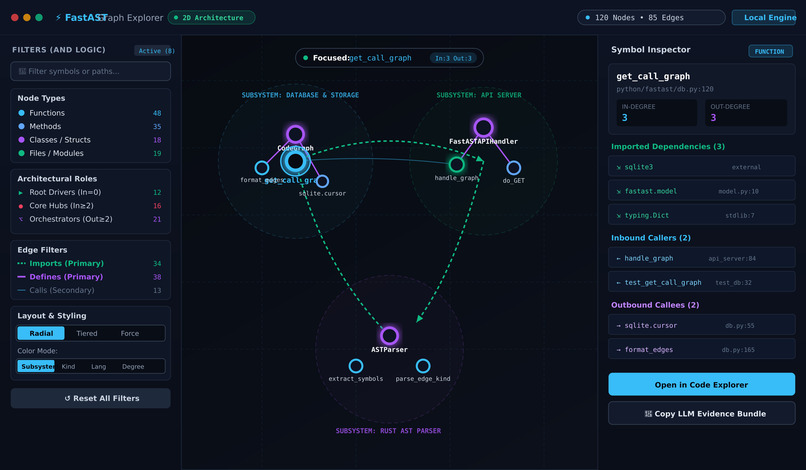Click the focused get_call_graph node

[x=295, y=161]
